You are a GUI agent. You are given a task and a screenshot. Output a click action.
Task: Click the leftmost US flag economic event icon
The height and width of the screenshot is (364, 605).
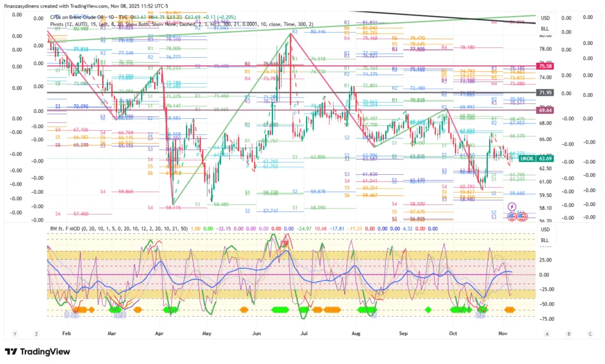tap(512, 217)
